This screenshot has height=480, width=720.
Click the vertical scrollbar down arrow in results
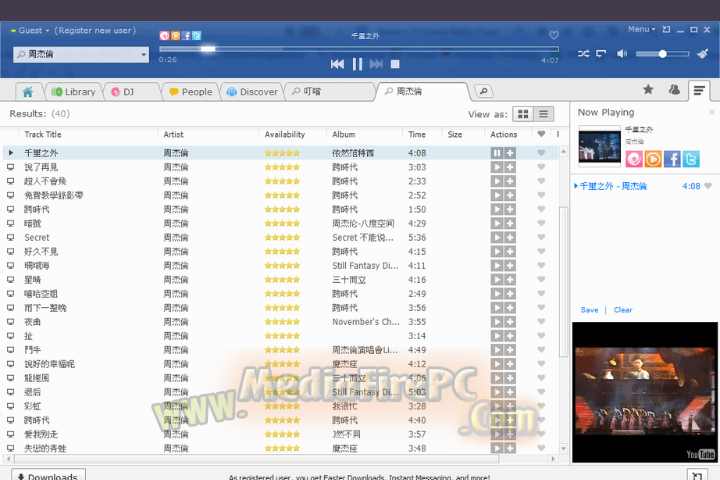click(x=563, y=448)
